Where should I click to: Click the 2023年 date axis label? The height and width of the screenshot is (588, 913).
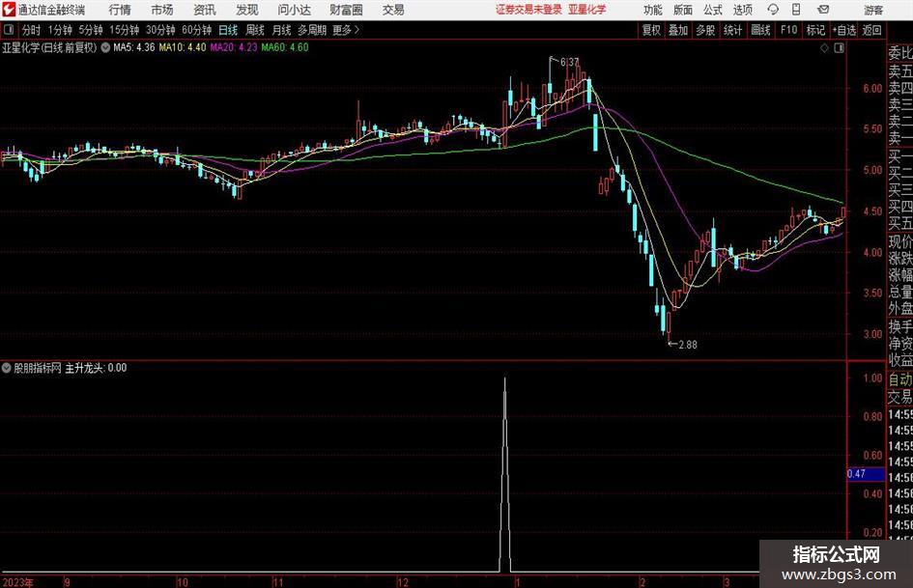[18, 582]
